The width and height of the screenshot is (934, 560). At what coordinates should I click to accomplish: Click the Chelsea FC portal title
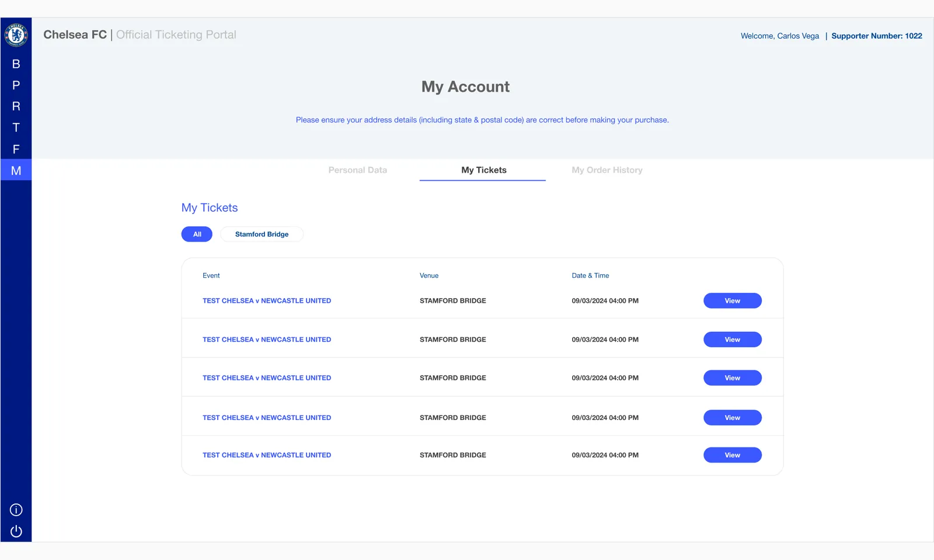tap(75, 35)
